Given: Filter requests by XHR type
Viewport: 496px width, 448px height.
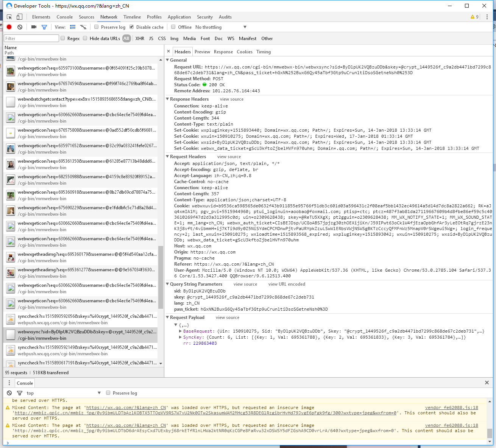Looking at the screenshot, I should (x=140, y=39).
